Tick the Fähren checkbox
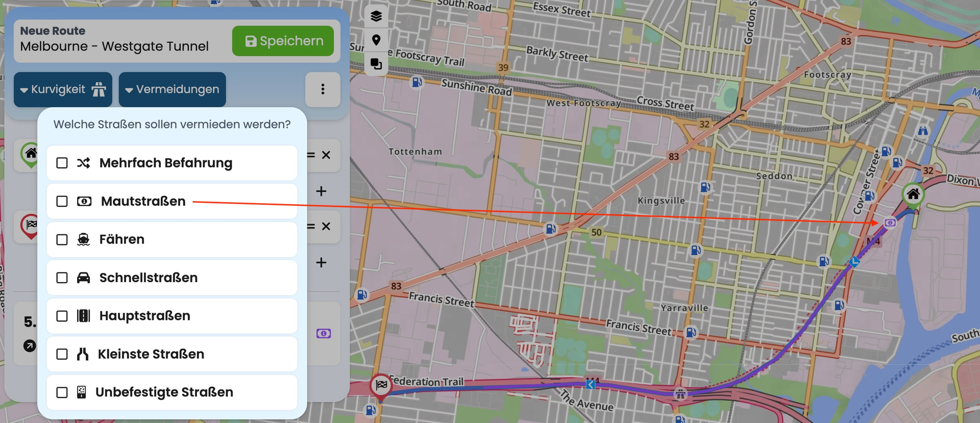This screenshot has width=980, height=423. point(62,240)
